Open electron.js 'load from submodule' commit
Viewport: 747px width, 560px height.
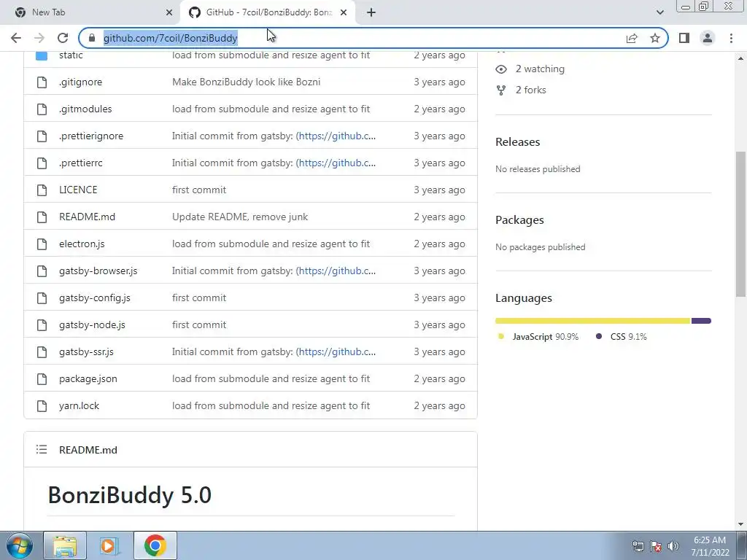pos(271,244)
